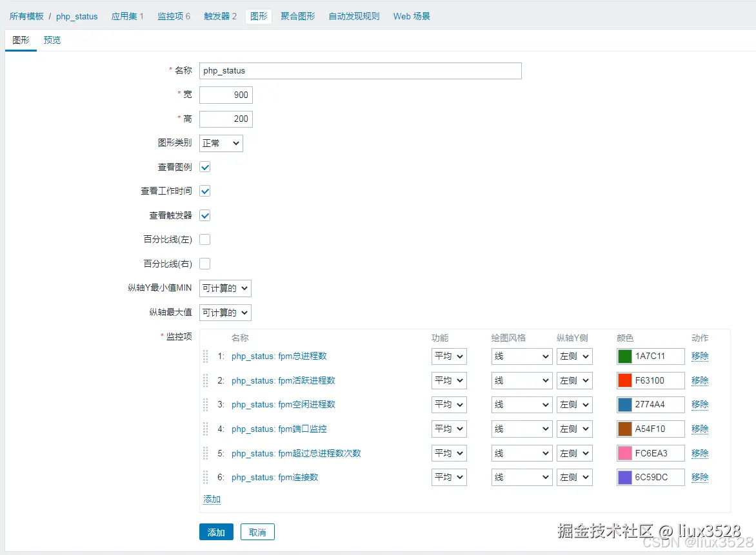Enable the 百分比线(右) option
This screenshot has width=756, height=555.
(204, 263)
